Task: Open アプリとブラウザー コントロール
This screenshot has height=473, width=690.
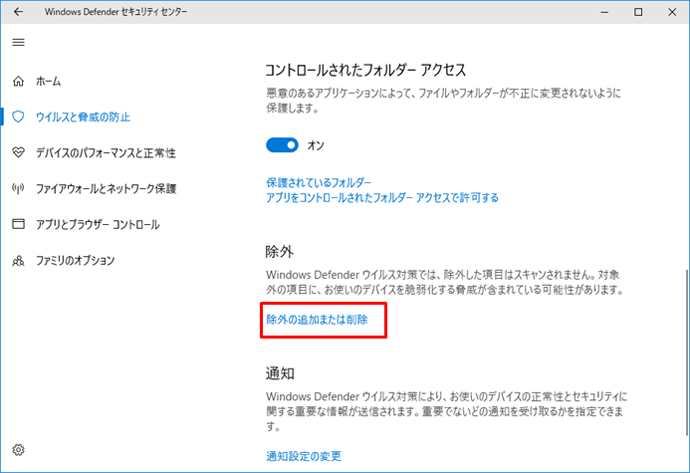Action: pyautogui.click(x=98, y=224)
